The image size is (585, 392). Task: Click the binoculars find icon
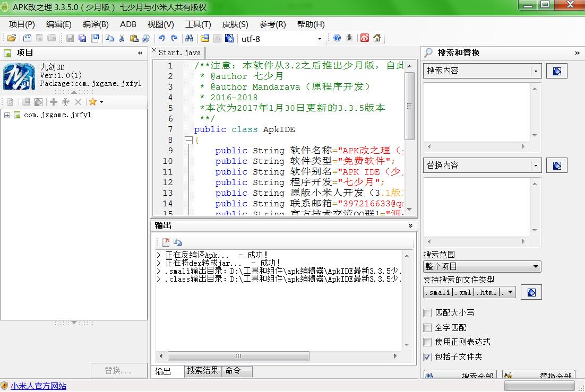point(189,38)
